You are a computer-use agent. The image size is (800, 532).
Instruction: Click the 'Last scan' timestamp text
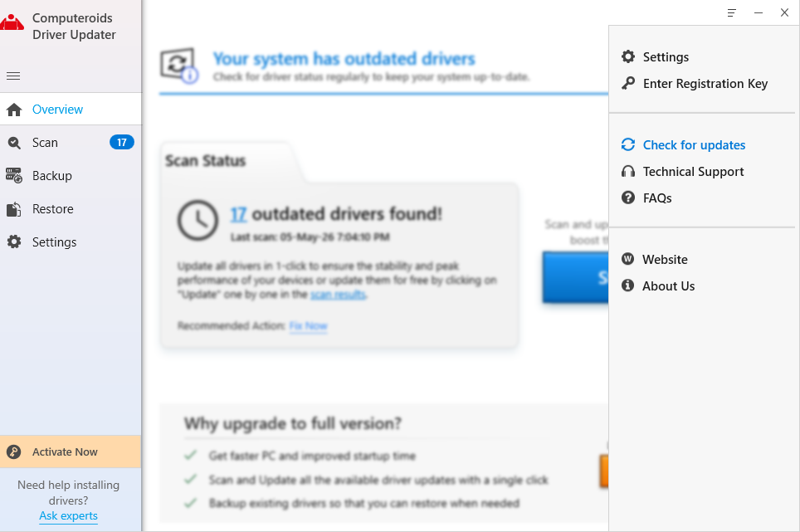[x=310, y=237]
